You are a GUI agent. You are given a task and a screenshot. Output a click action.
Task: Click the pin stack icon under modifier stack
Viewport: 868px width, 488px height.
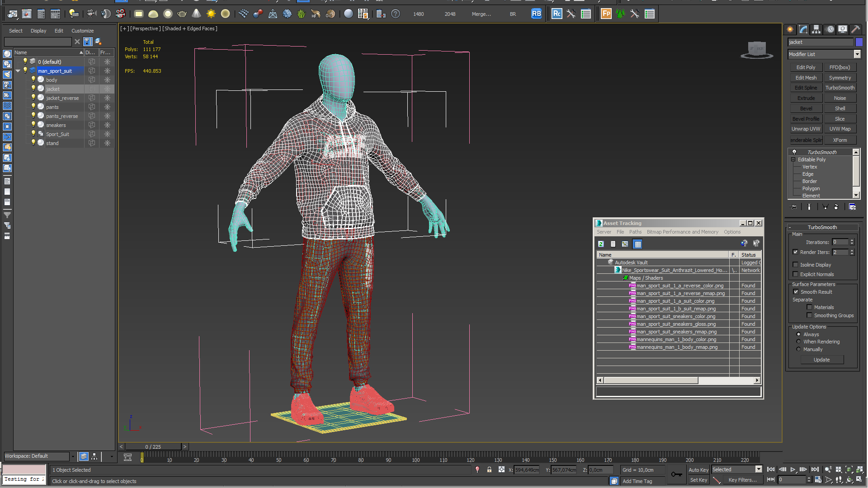click(x=794, y=207)
